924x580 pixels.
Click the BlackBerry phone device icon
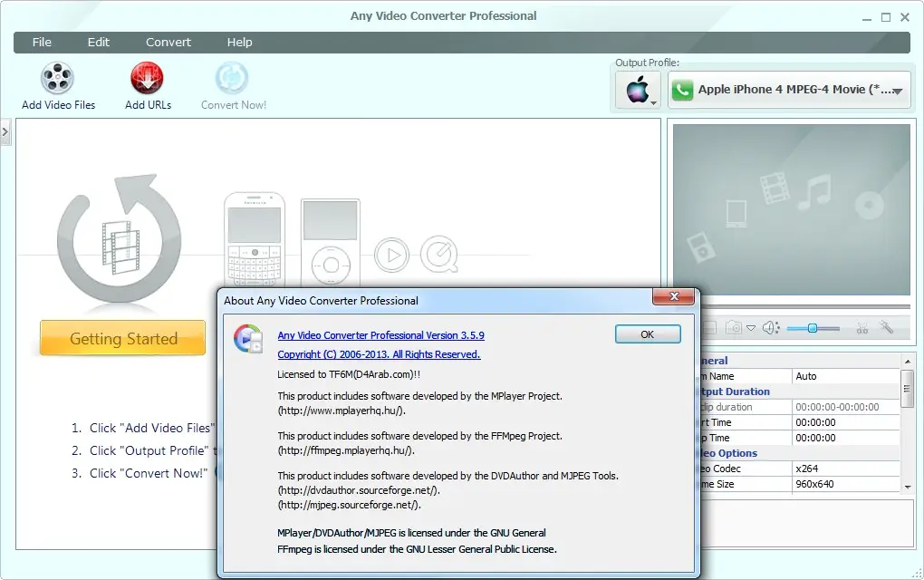[255, 240]
